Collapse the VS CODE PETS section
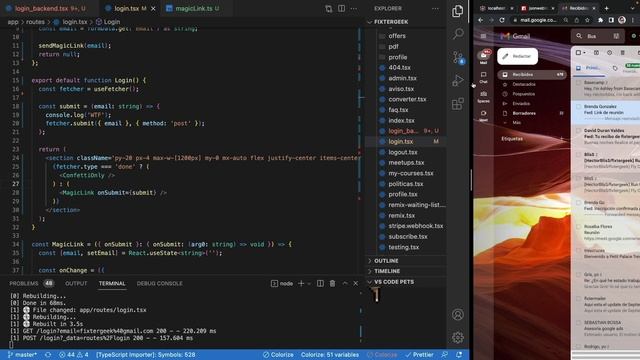 (370, 282)
